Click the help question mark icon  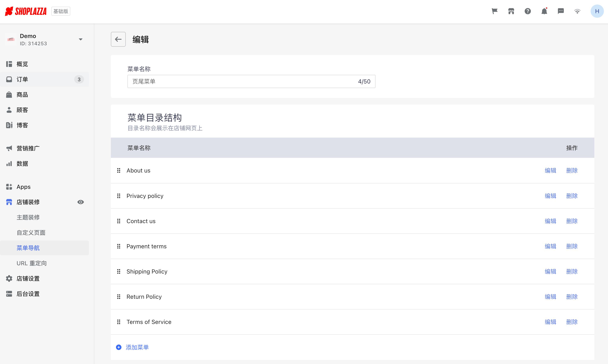tap(528, 11)
